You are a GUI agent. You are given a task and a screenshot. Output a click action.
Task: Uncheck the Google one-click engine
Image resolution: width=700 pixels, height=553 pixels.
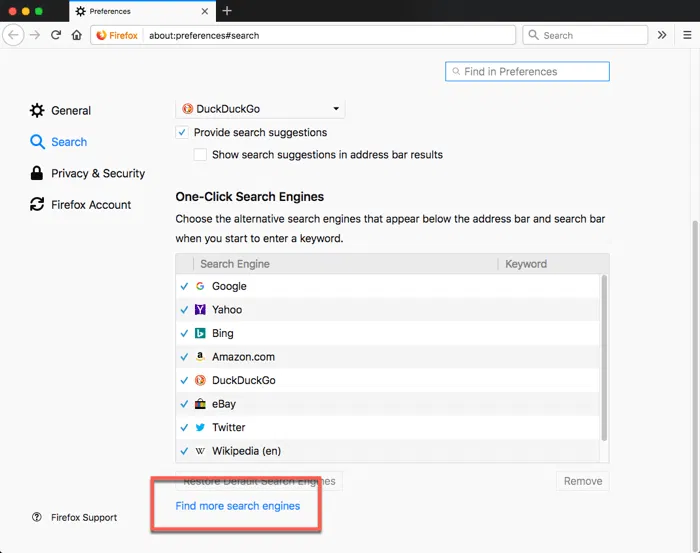[184, 286]
